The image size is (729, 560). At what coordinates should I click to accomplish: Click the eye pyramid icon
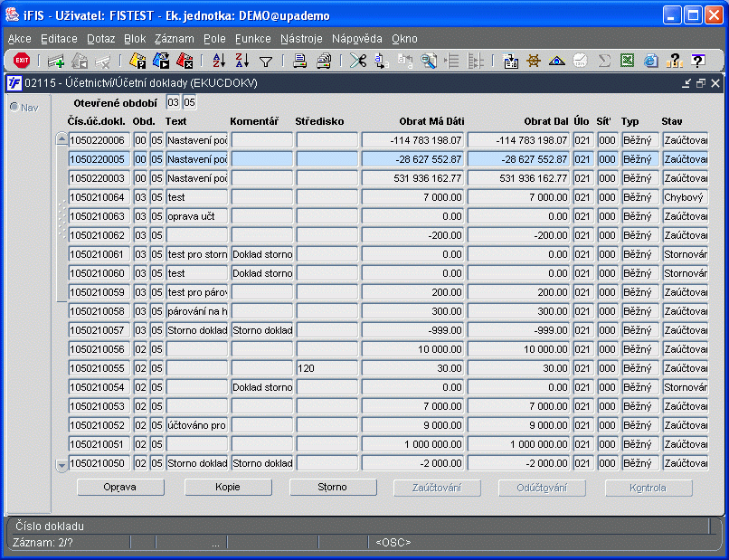tap(557, 61)
